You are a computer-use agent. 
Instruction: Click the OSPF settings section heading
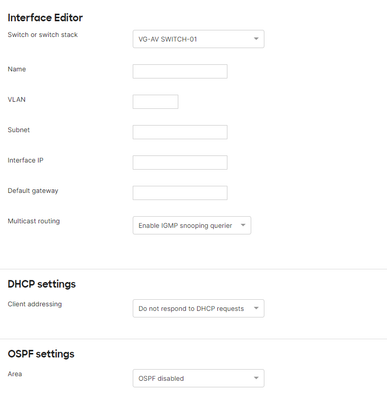[x=41, y=354]
